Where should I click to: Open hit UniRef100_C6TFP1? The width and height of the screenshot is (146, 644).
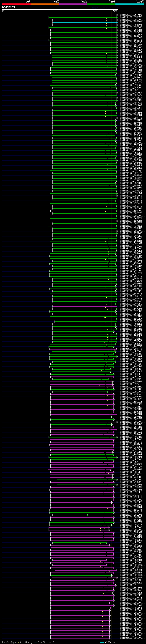(x=131, y=15)
